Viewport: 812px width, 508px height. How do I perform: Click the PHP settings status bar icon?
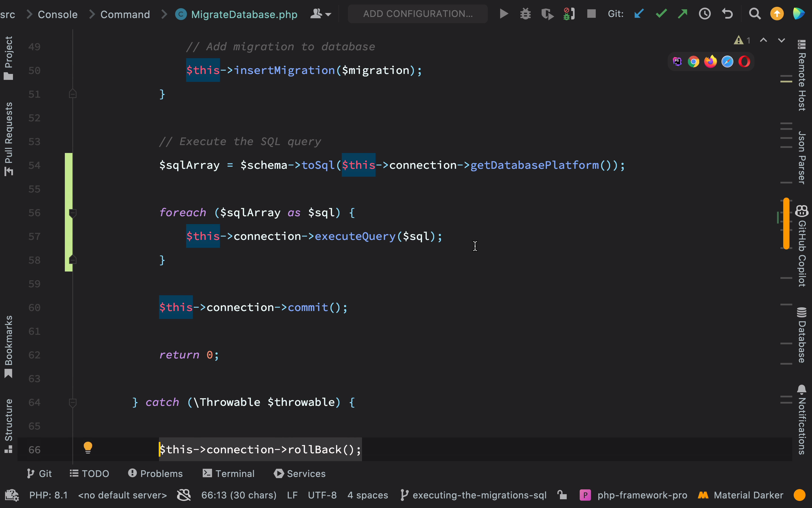(x=12, y=495)
